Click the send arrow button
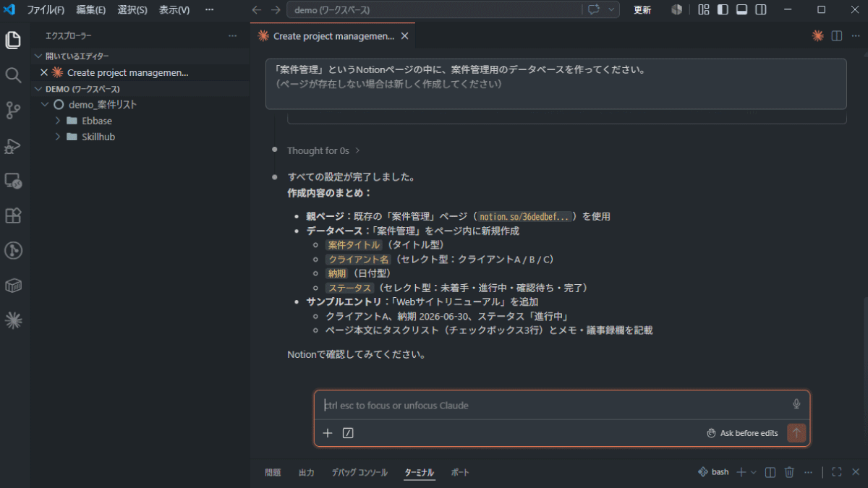Image resolution: width=868 pixels, height=488 pixels. click(796, 433)
